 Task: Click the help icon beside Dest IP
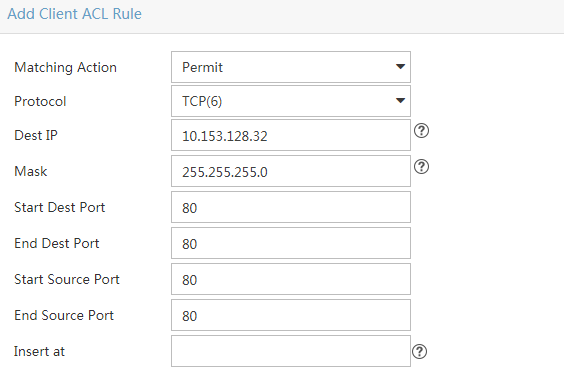click(x=421, y=131)
